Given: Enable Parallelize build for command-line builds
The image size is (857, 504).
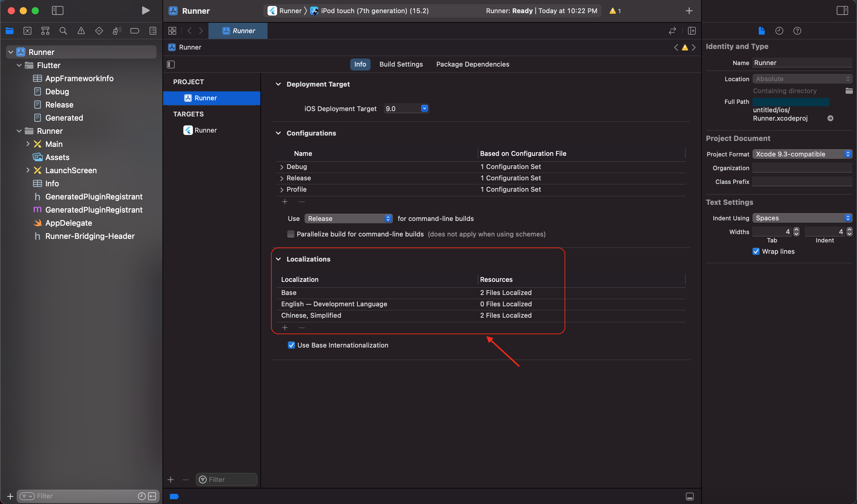Looking at the screenshot, I should 291,234.
